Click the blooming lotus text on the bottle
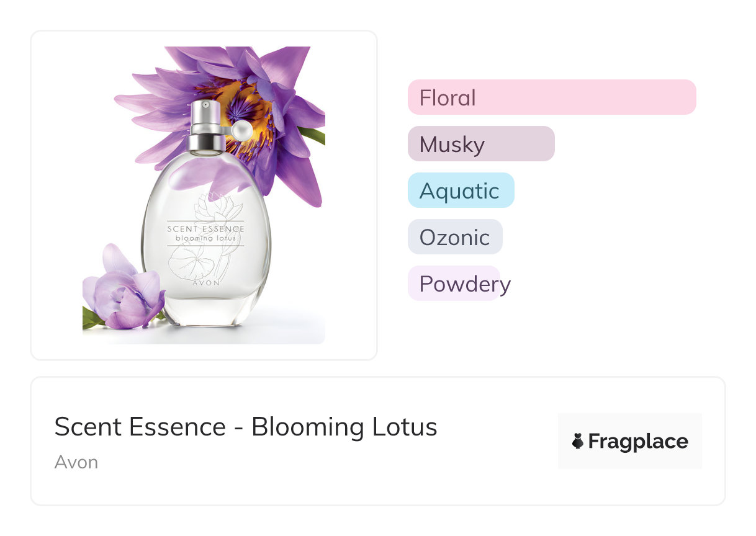The height and width of the screenshot is (536, 756). (x=205, y=238)
